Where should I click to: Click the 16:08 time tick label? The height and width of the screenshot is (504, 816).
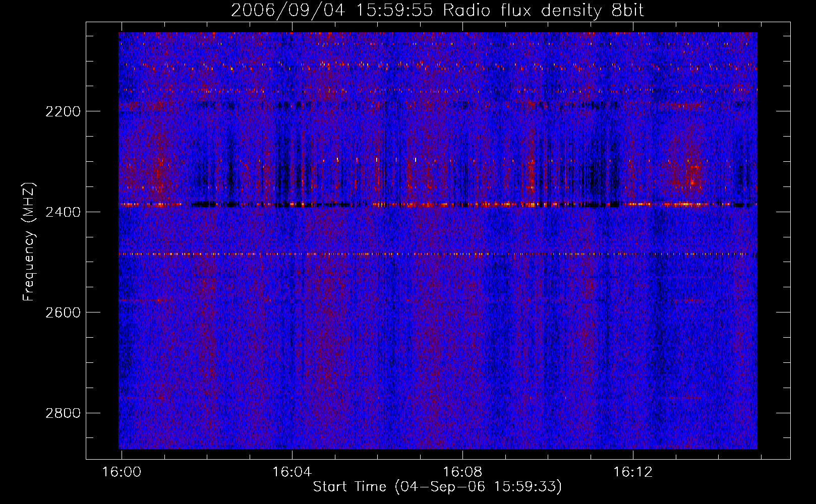(x=462, y=472)
